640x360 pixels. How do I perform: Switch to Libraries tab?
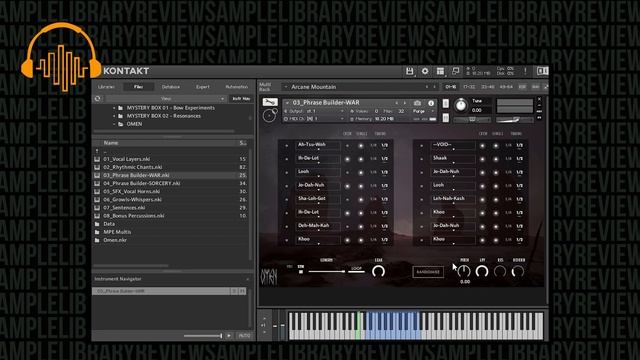pyautogui.click(x=106, y=87)
